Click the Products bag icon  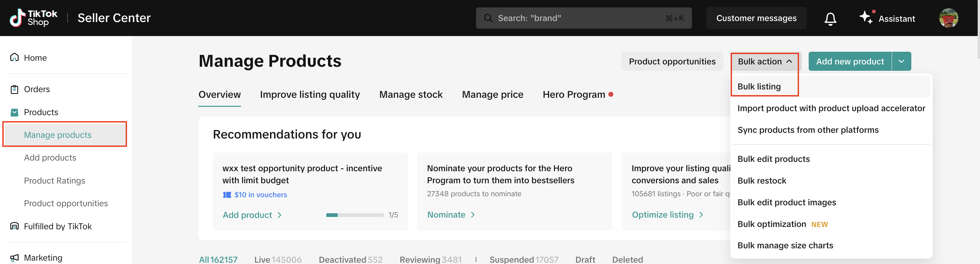pos(14,112)
